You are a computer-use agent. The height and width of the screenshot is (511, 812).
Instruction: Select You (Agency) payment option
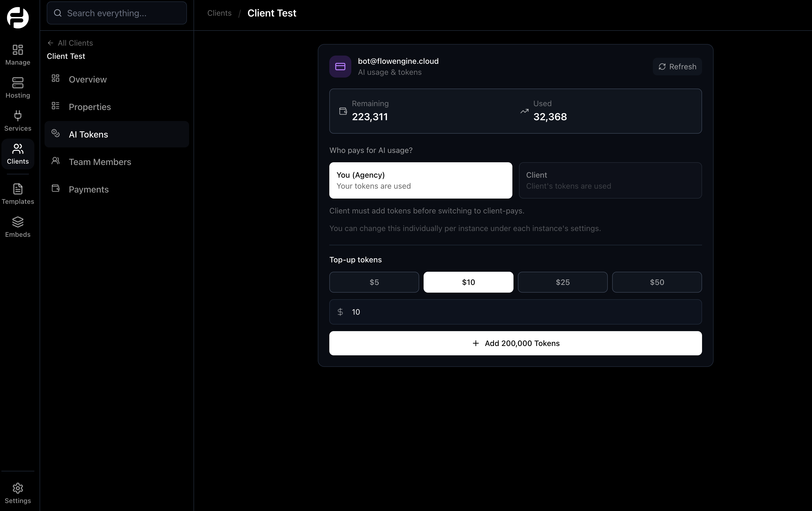pyautogui.click(x=420, y=180)
